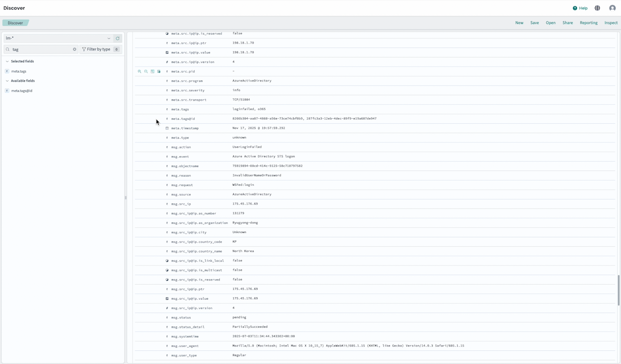
Task: Click the filter-out-value magnifier on meta.src.pid
Action: click(146, 71)
